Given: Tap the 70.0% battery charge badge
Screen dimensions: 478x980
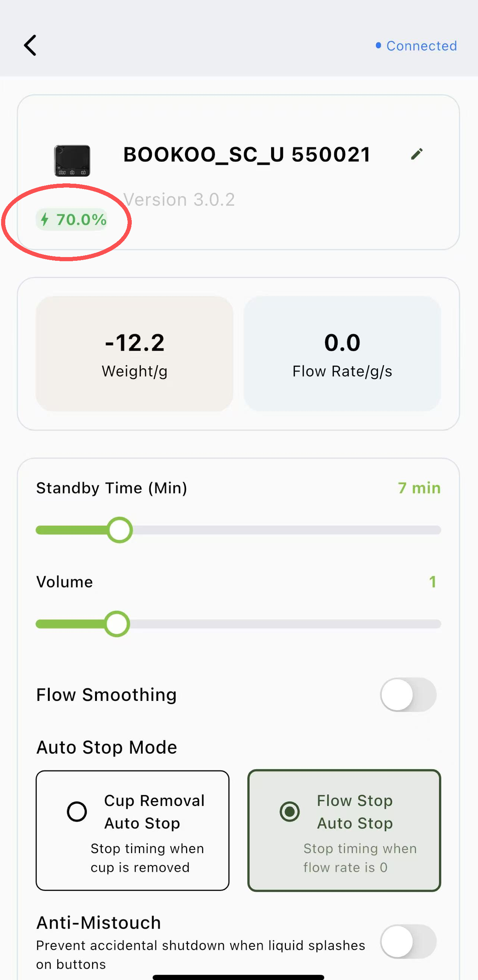Looking at the screenshot, I should [72, 220].
